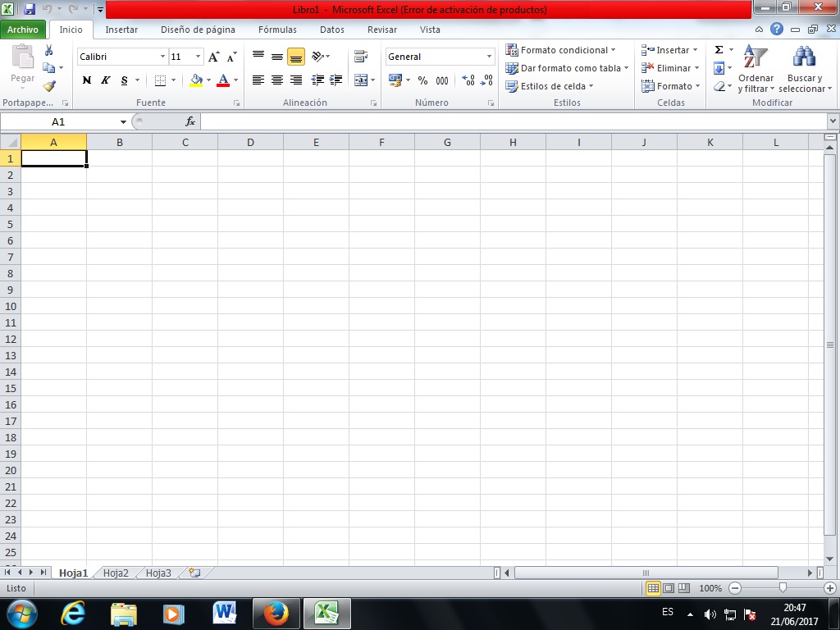This screenshot has width=840, height=630.
Task: Click the Fill down arrow icon
Action: coord(719,68)
